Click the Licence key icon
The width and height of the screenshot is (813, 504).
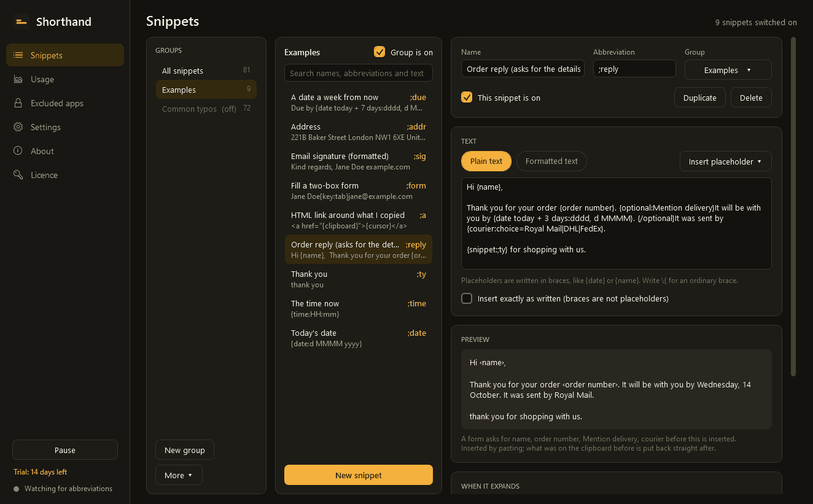[18, 175]
